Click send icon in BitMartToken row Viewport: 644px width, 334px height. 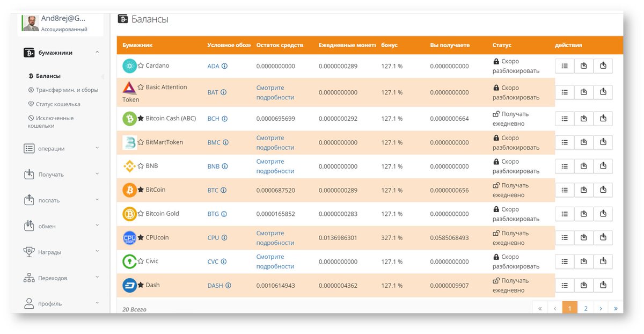tap(603, 142)
